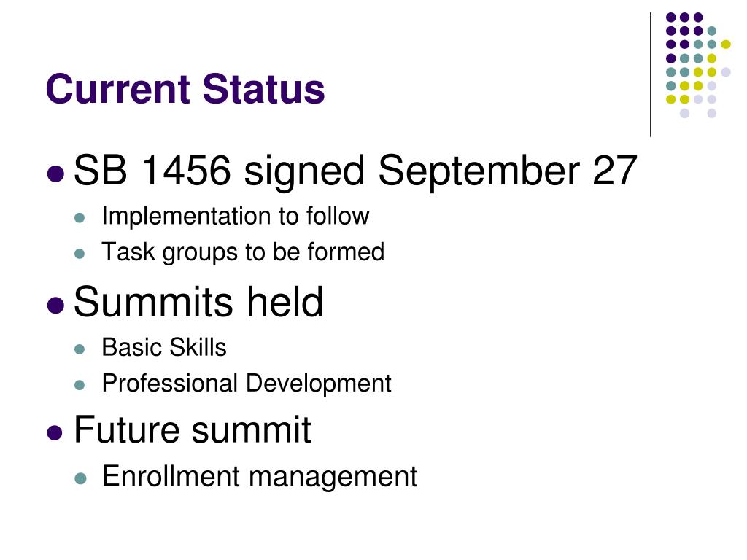This screenshot has width=747, height=560.
Task: Click the Implementation to follow sub-bullet
Action: (236, 216)
